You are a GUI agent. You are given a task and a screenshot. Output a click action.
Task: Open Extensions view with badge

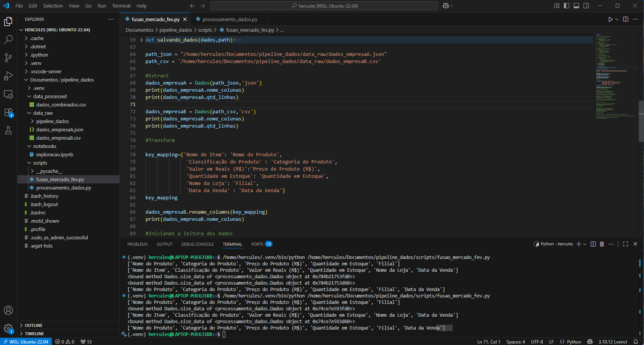click(8, 112)
